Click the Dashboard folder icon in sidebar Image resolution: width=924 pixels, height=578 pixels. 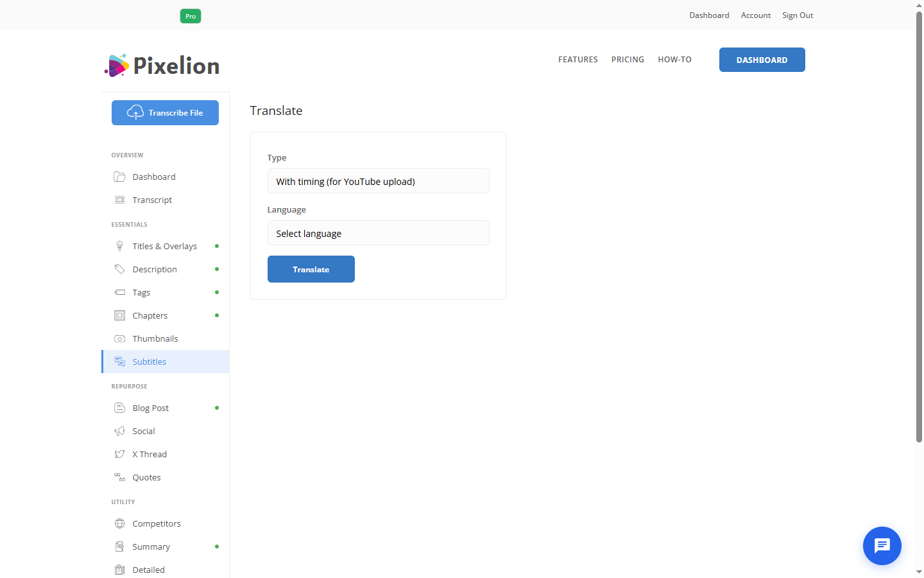119,177
